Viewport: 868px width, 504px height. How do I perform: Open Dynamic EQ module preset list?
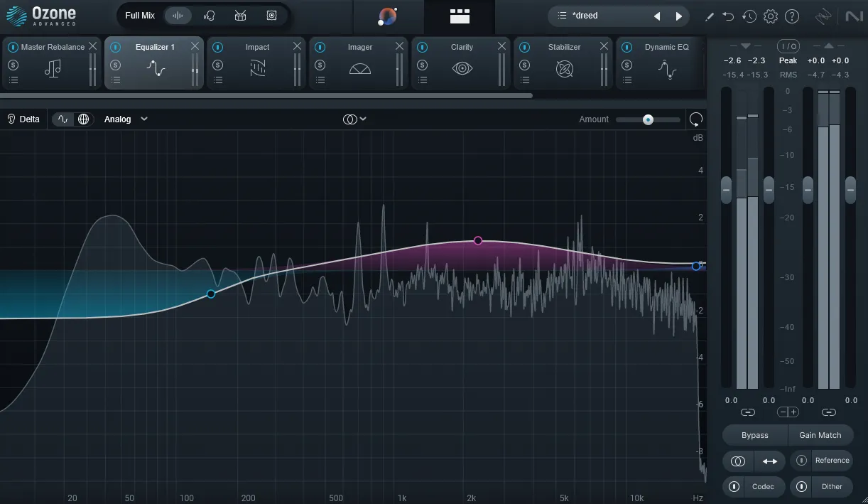(x=626, y=80)
